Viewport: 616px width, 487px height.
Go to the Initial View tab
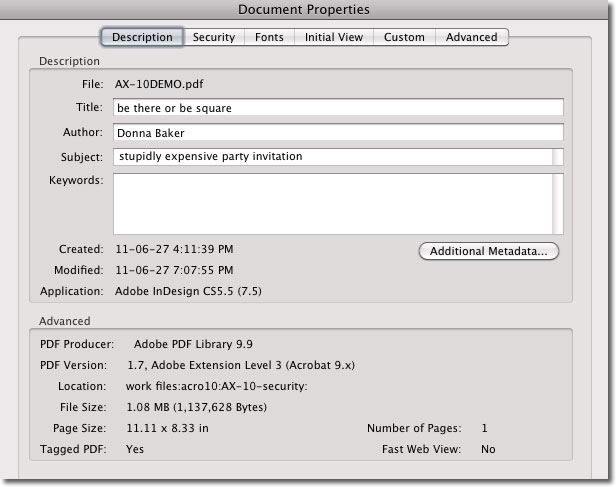pos(334,37)
